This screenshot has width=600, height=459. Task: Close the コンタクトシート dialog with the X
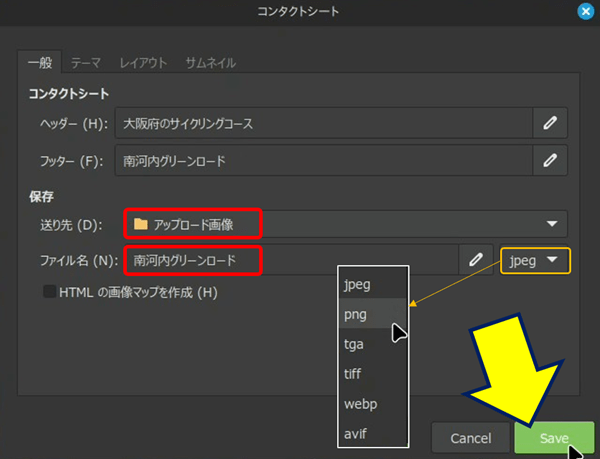pos(585,12)
